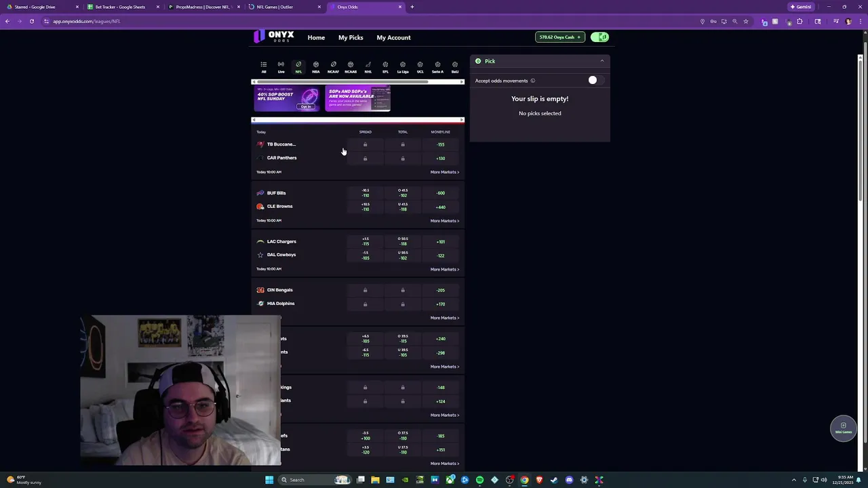Select the BUF Bills team name
The width and height of the screenshot is (868, 488).
point(276,193)
